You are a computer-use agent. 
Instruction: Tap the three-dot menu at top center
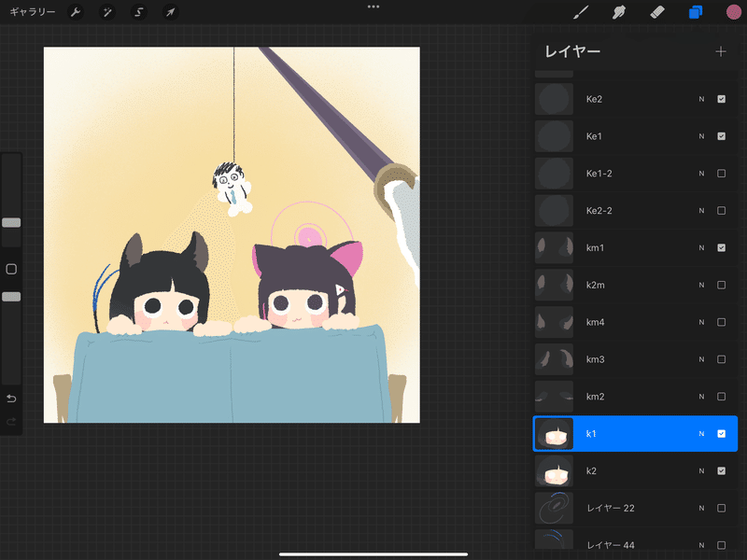373,7
